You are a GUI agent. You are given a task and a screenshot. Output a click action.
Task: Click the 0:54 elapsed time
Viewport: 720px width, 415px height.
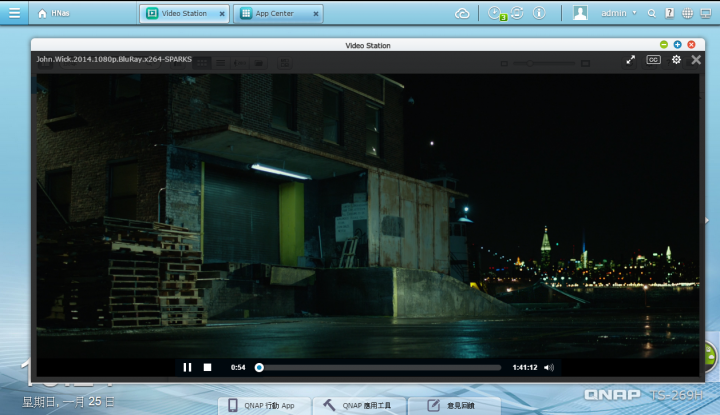(x=238, y=367)
